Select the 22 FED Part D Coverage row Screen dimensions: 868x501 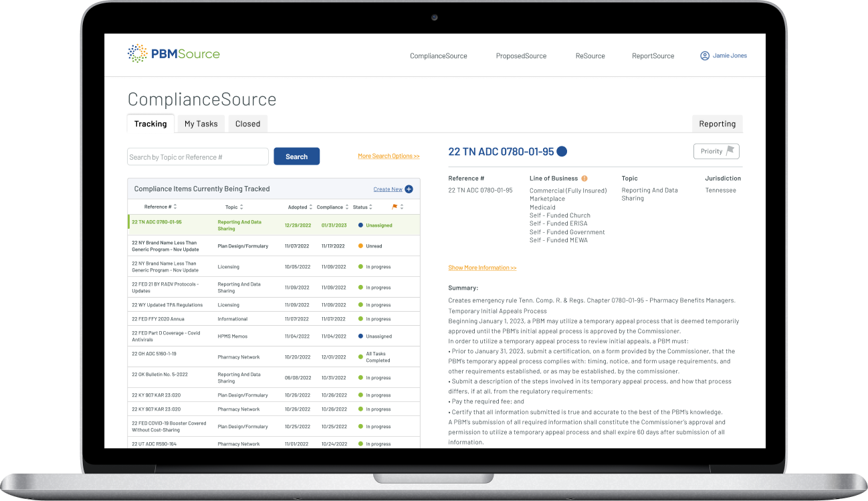click(x=274, y=336)
